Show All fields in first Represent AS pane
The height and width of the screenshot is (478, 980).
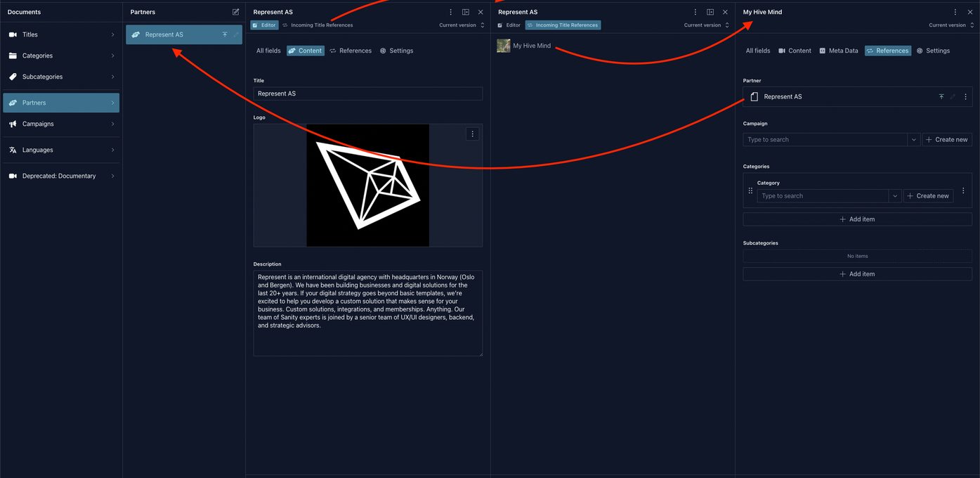pyautogui.click(x=268, y=51)
